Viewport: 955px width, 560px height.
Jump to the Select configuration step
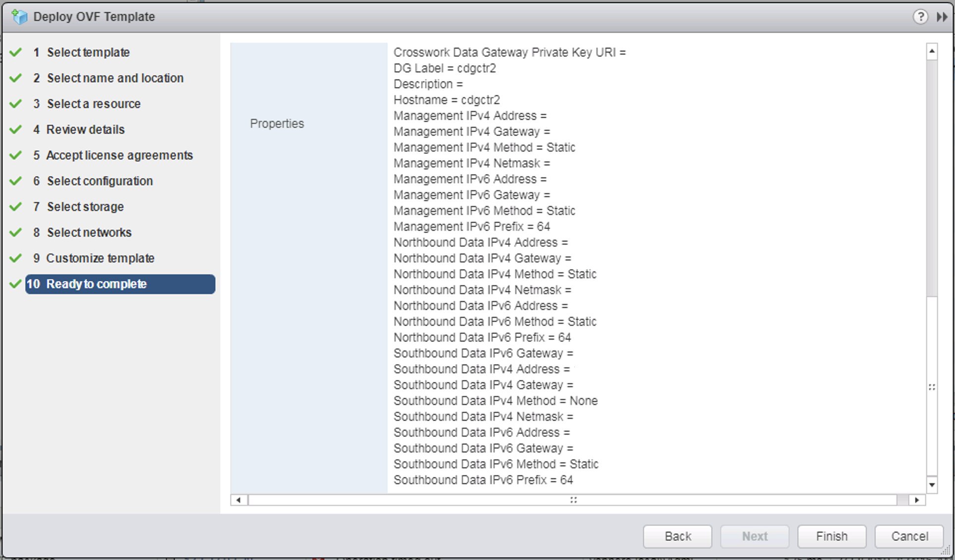[x=100, y=181]
